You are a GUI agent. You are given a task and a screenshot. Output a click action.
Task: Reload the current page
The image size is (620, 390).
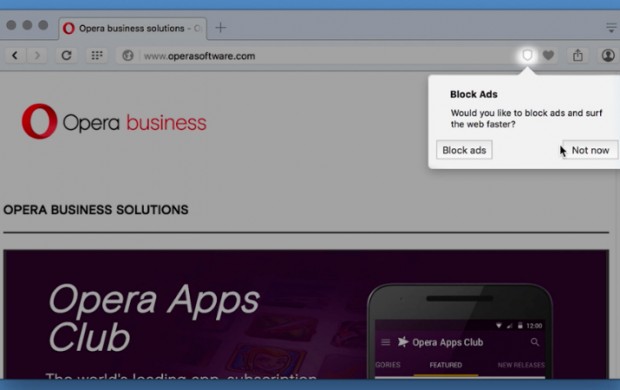(x=66, y=55)
